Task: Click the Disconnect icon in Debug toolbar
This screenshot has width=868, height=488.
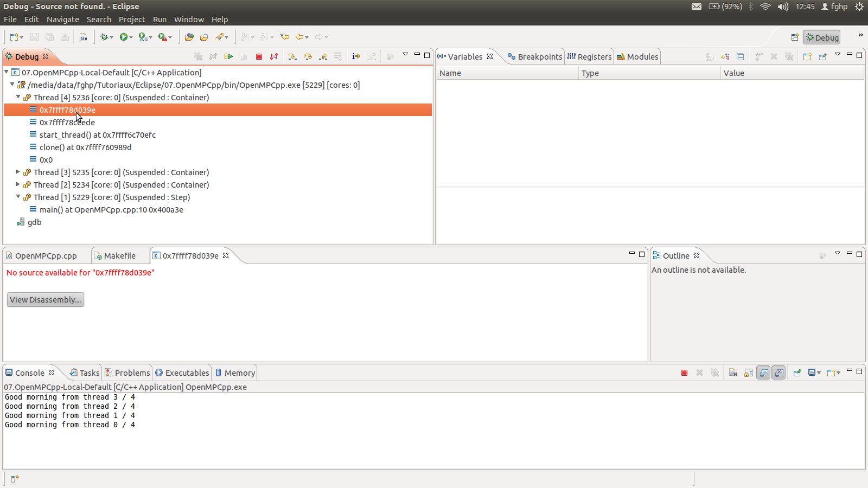Action: tap(274, 56)
